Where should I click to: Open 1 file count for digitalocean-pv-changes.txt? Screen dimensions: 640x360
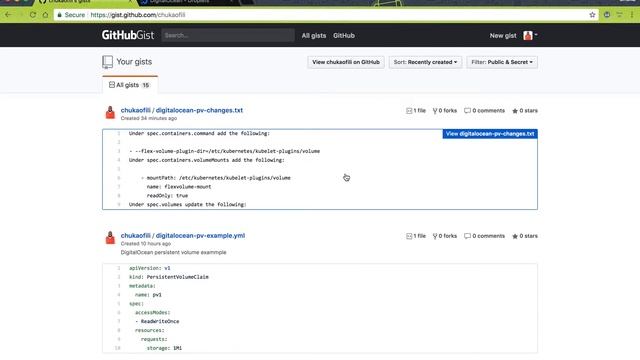click(416, 111)
